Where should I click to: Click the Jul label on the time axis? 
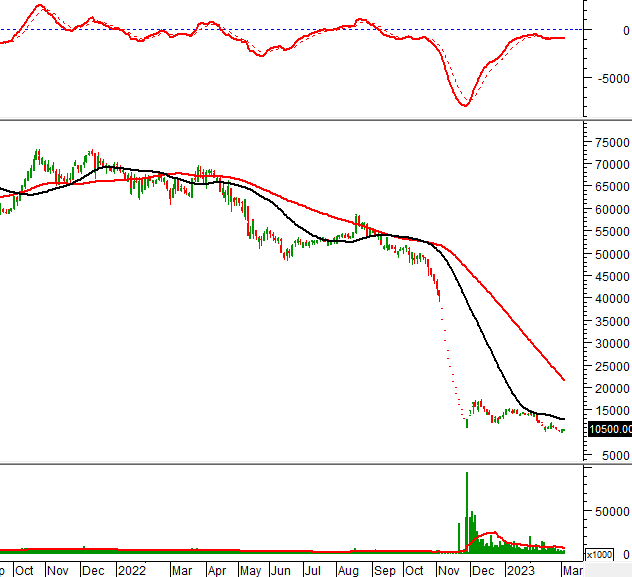(314, 570)
